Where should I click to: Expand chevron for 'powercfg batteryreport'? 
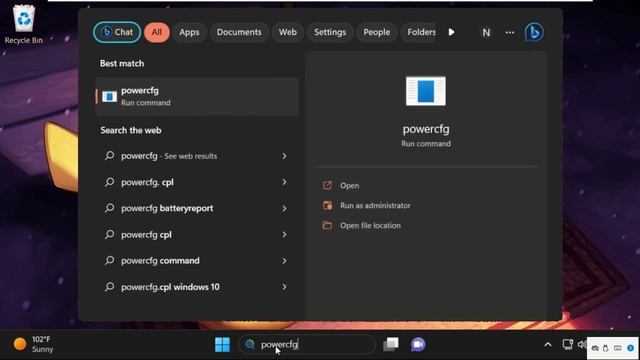tap(284, 208)
